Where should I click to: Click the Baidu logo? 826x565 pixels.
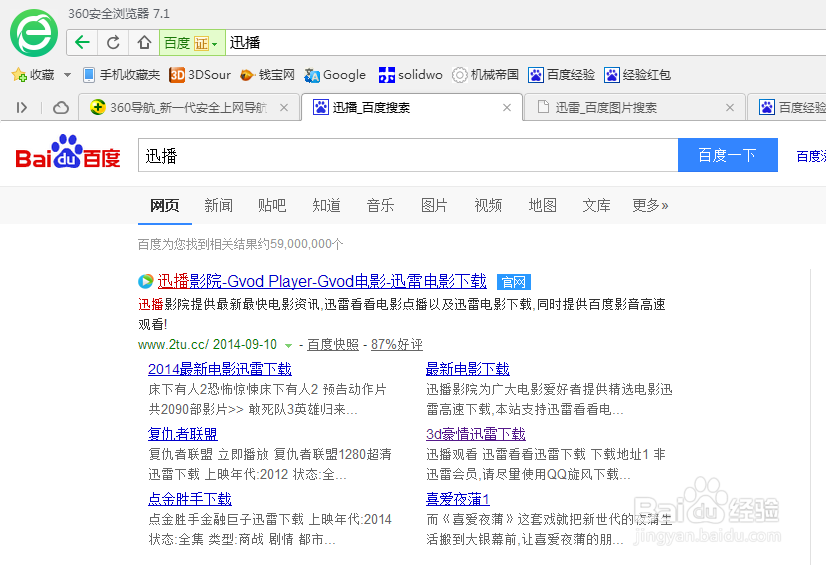click(68, 152)
